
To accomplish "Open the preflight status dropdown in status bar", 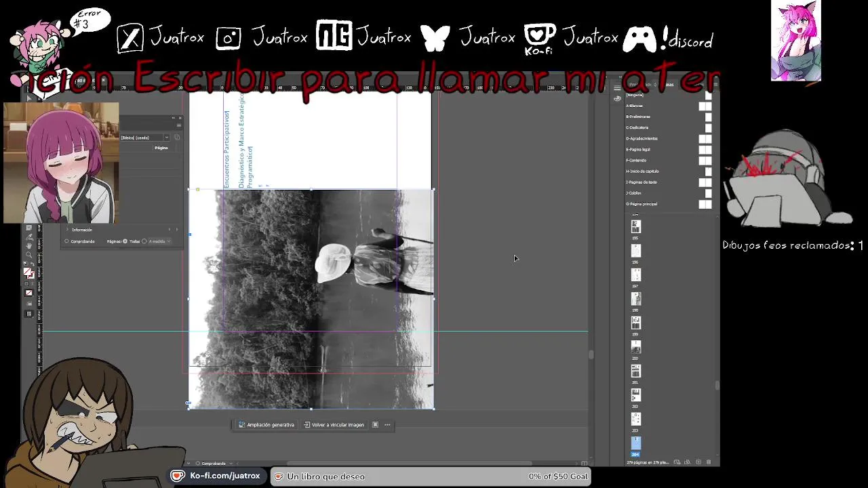I will [231, 464].
